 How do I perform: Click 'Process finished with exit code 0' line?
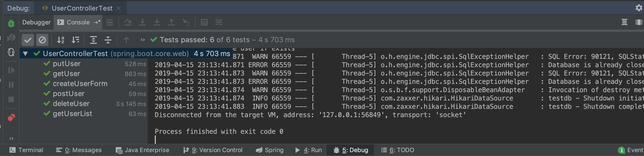click(219, 132)
